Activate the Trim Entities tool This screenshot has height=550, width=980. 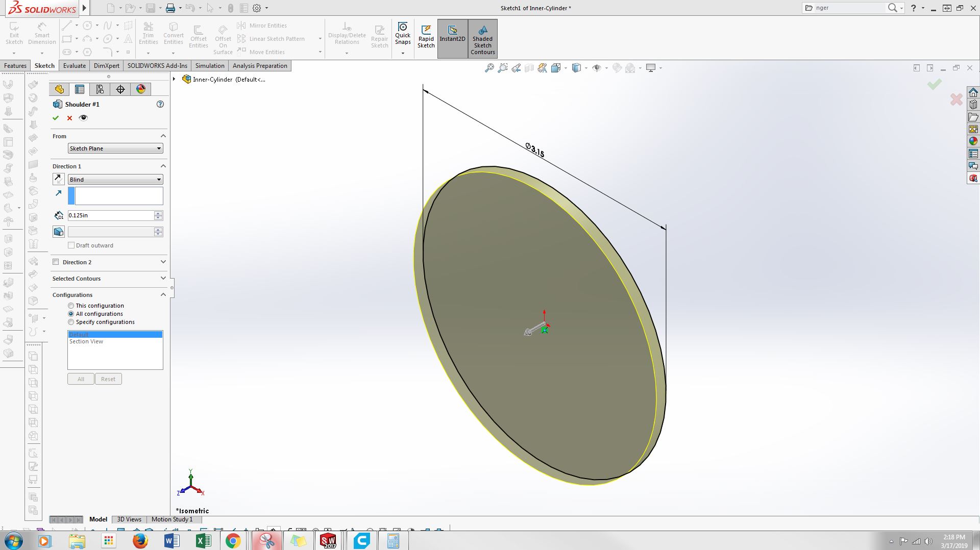point(148,33)
